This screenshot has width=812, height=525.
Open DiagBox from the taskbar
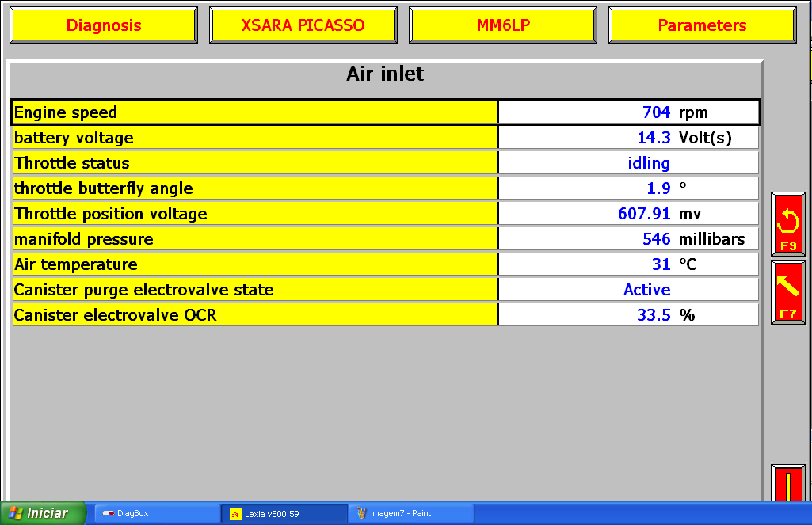[x=157, y=513]
